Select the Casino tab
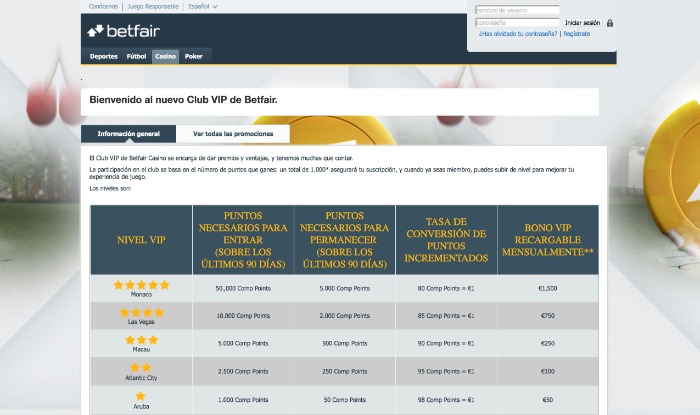The height and width of the screenshot is (415, 700). (165, 56)
